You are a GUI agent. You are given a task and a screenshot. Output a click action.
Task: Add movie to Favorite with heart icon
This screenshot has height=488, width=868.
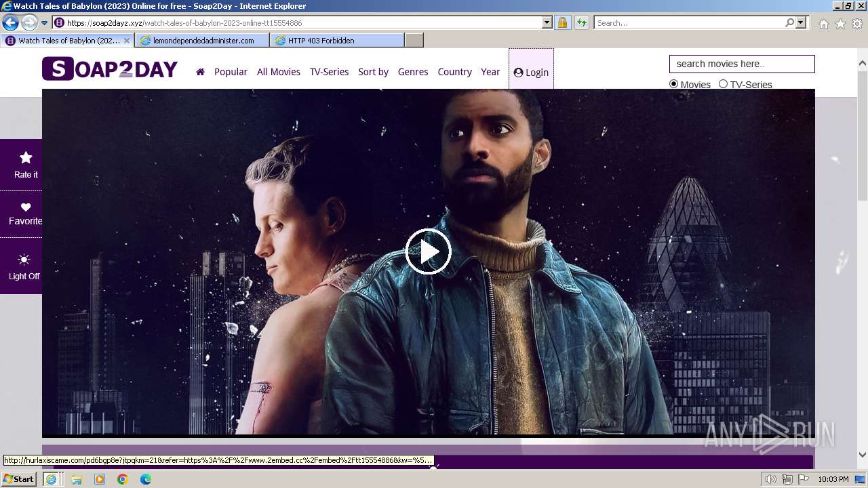click(26, 207)
